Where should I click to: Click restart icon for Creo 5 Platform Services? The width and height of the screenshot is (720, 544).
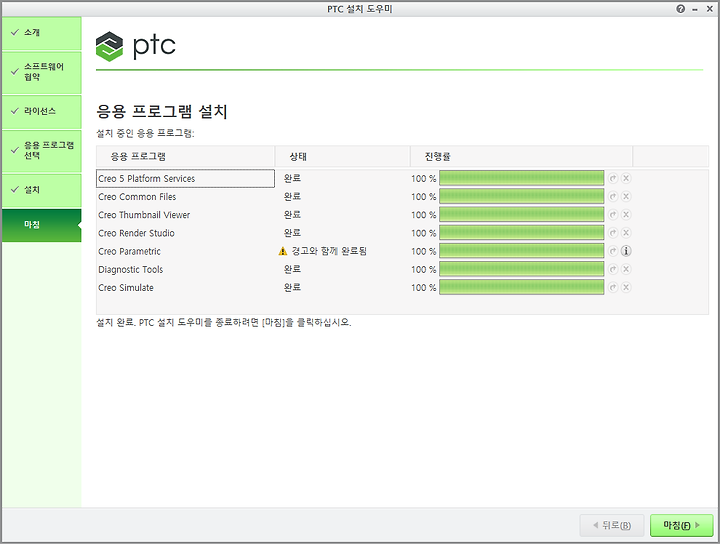coord(613,178)
